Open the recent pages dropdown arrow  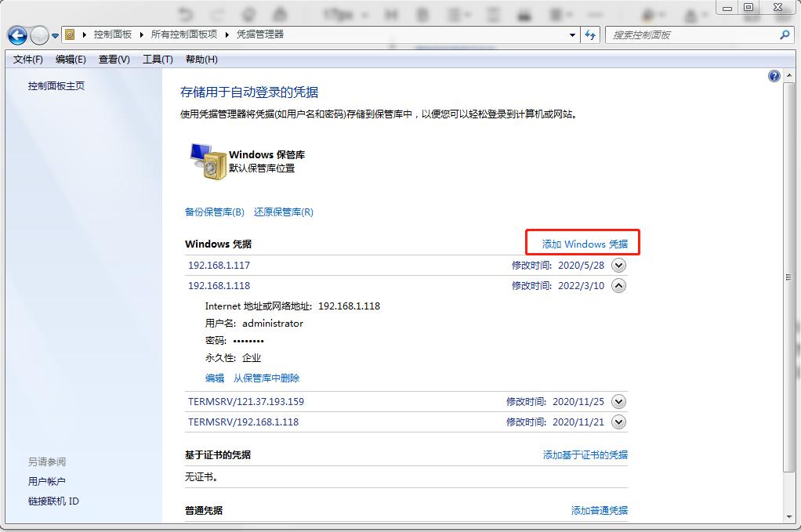click(x=55, y=36)
